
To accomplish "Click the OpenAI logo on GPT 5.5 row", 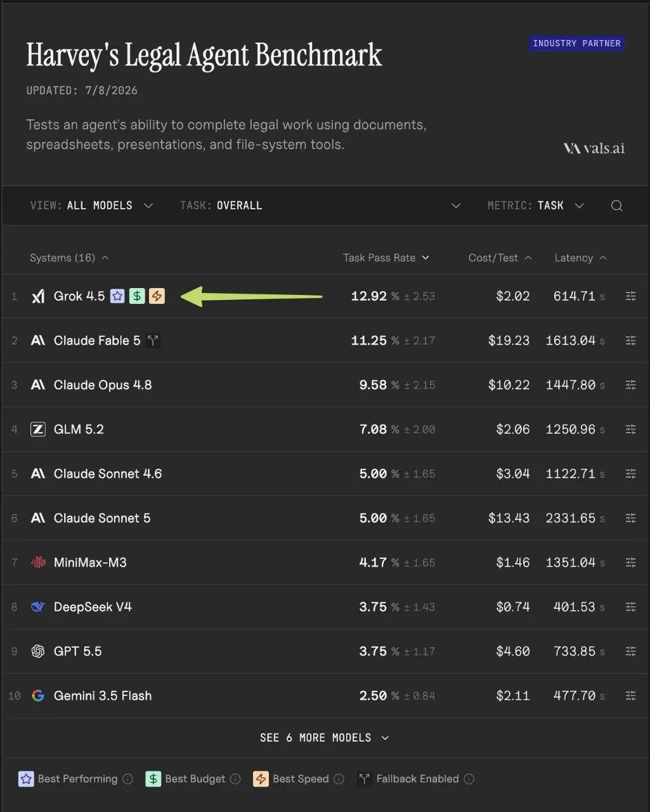I will 38,652.
